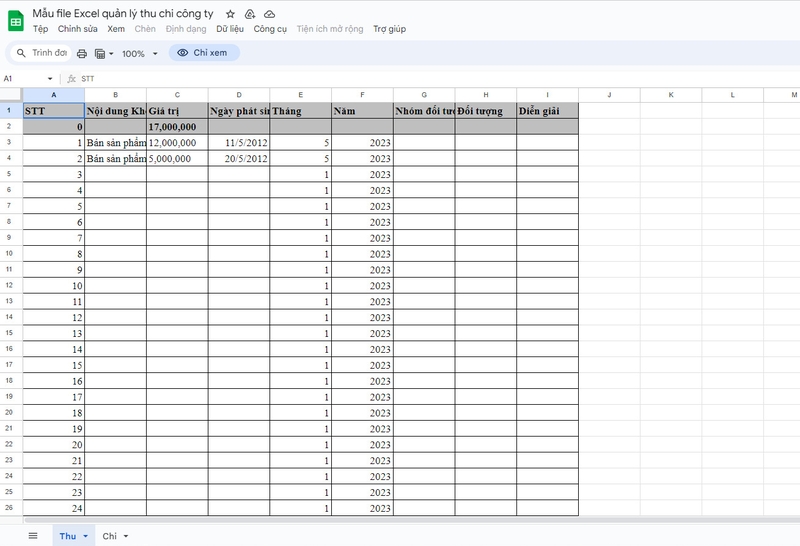Open the Chỉnh sửa menu

click(x=78, y=29)
